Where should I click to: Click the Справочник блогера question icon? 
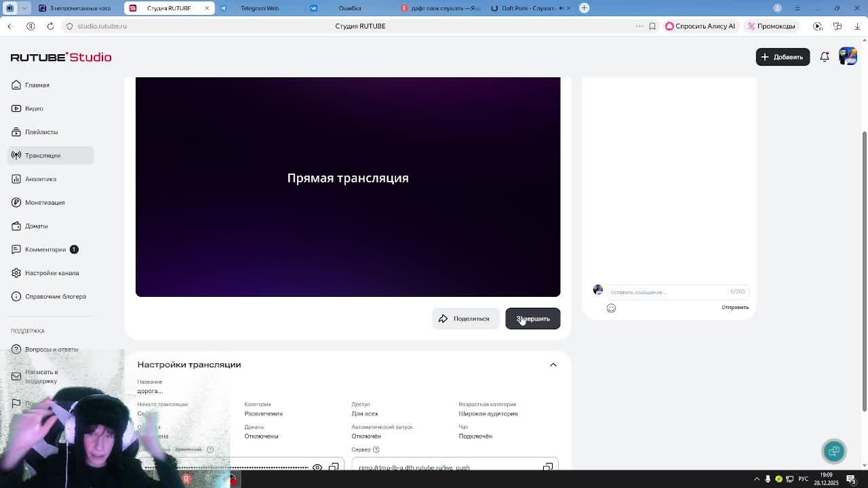[16, 296]
